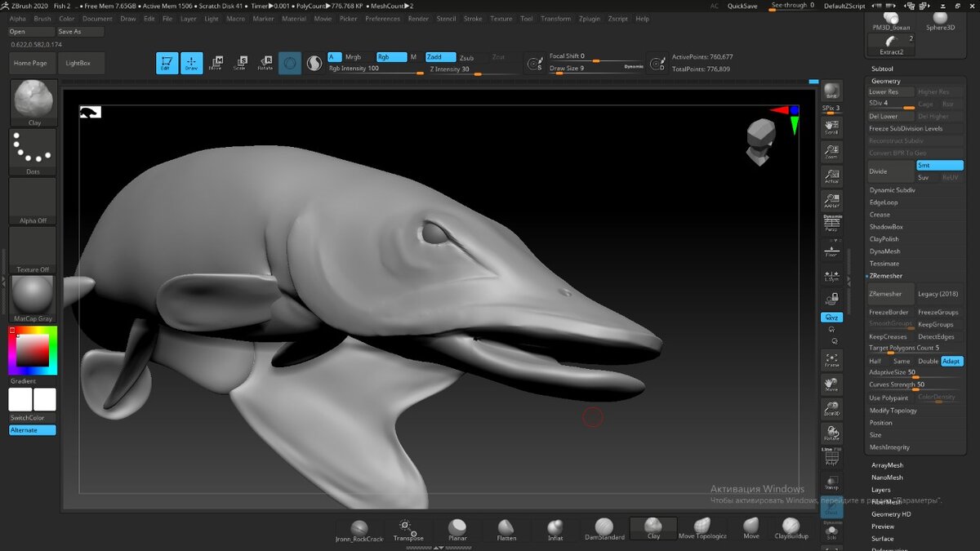
Task: Open the Dots stroke type selector
Action: tap(33, 152)
